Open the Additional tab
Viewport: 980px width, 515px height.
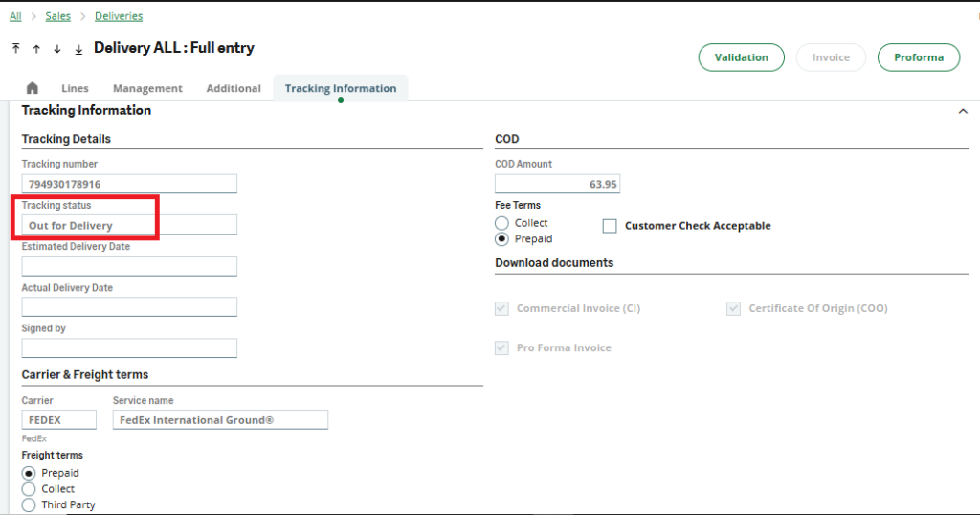(x=234, y=88)
